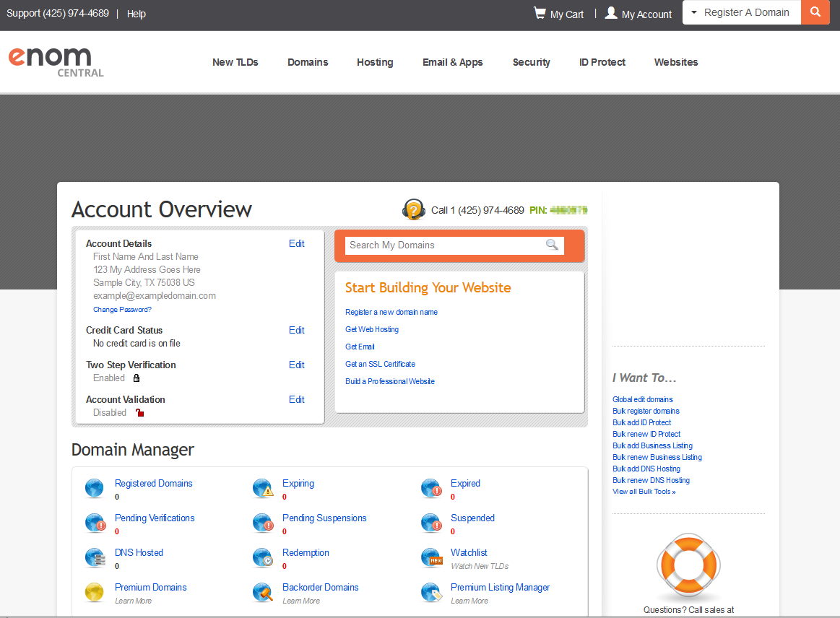
Task: Click the Registered Domains globe icon
Action: coord(95,488)
